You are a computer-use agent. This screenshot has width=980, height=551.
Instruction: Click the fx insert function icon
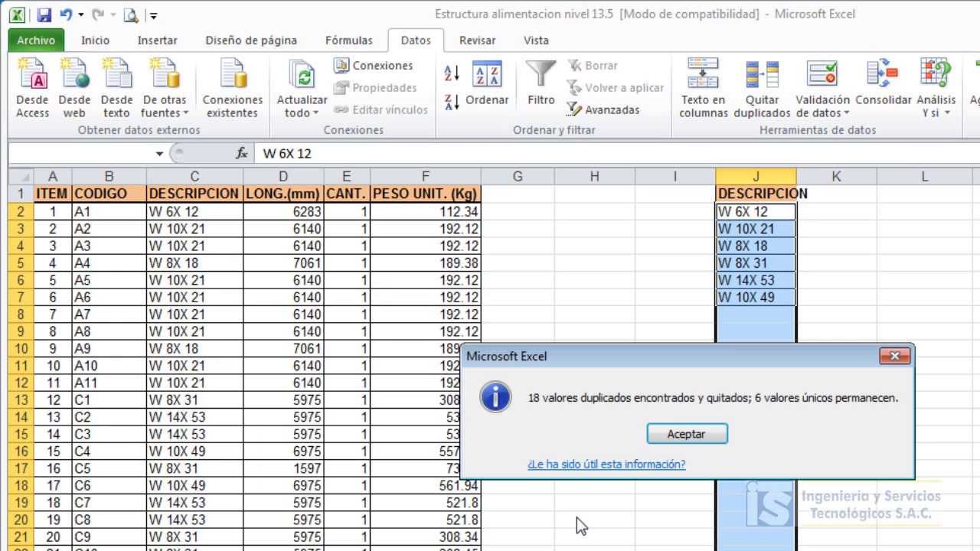click(242, 153)
